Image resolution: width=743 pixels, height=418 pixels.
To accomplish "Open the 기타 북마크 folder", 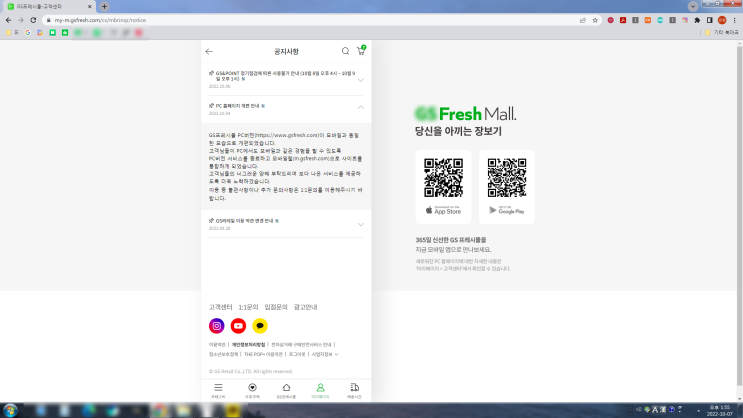I will pos(721,32).
